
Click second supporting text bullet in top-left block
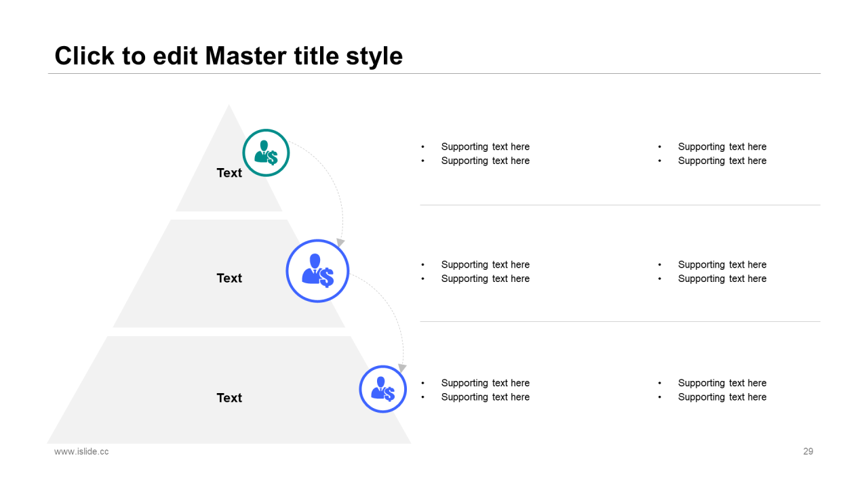[486, 161]
